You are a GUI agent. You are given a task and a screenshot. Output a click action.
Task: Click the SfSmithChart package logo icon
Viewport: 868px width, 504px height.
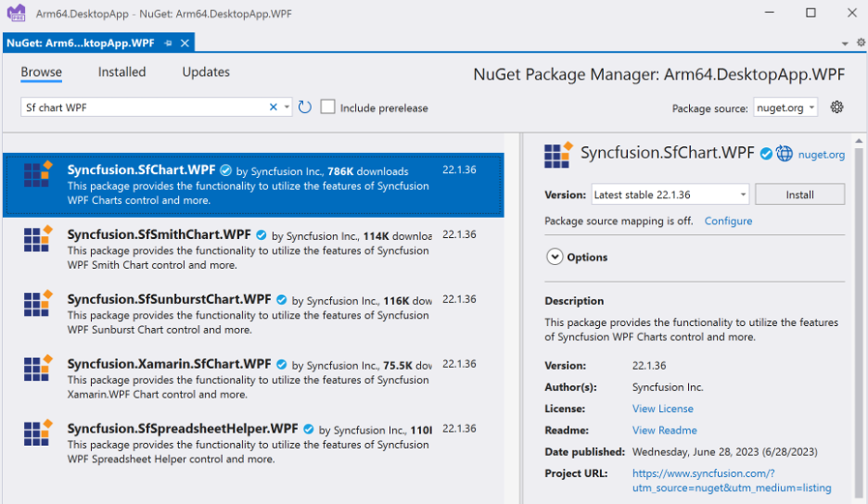tap(38, 238)
